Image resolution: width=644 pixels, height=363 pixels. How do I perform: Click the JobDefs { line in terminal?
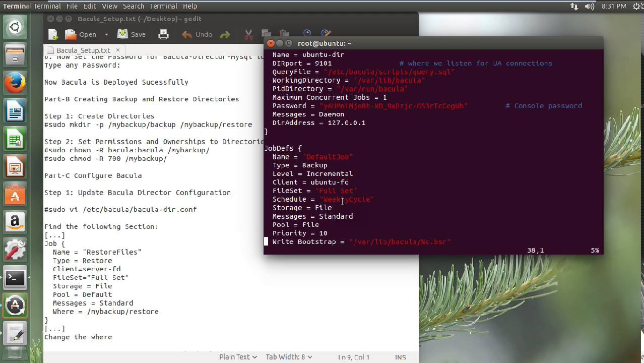coord(283,148)
